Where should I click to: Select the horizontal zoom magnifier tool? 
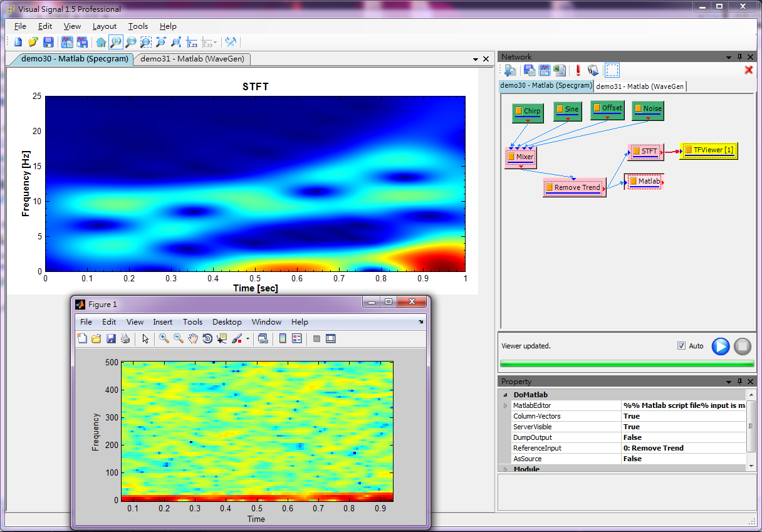[115, 42]
